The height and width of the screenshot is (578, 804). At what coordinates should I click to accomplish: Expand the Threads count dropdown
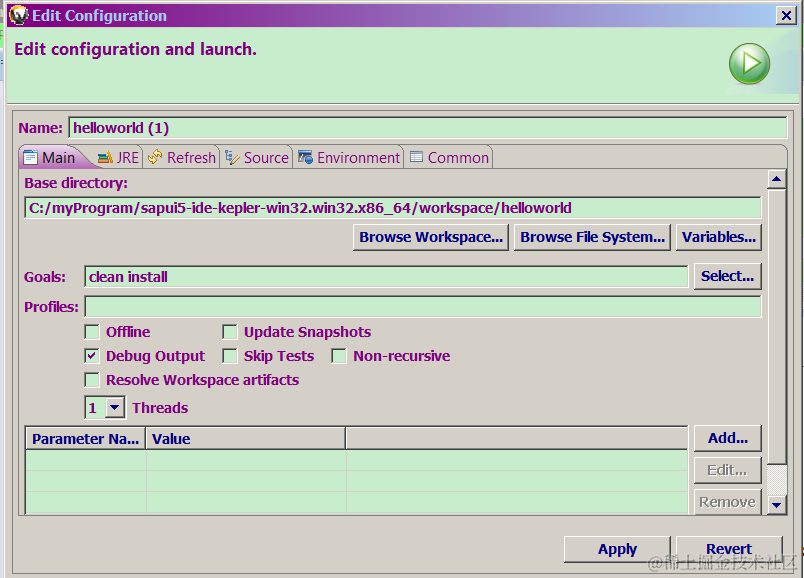115,408
